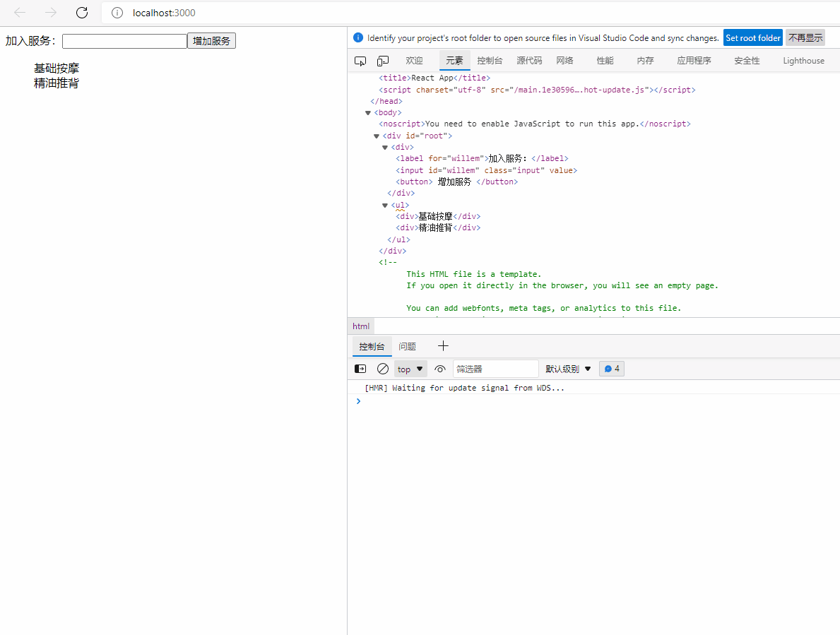Select the closing head tag line

(x=386, y=101)
